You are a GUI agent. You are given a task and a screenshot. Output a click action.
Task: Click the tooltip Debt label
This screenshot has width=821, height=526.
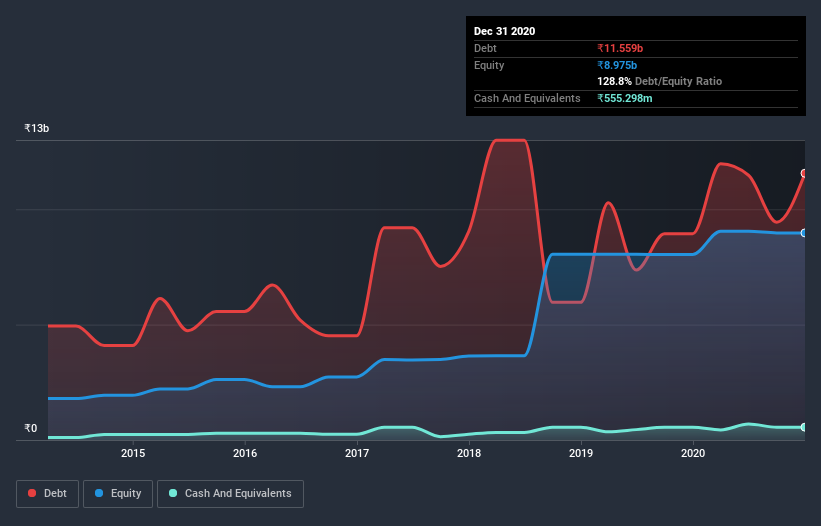(485, 48)
